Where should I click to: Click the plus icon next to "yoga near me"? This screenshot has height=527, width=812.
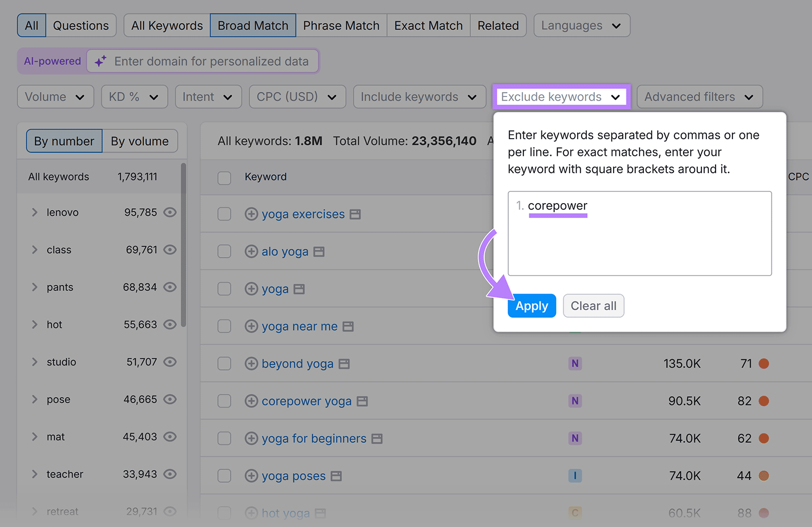pos(251,326)
